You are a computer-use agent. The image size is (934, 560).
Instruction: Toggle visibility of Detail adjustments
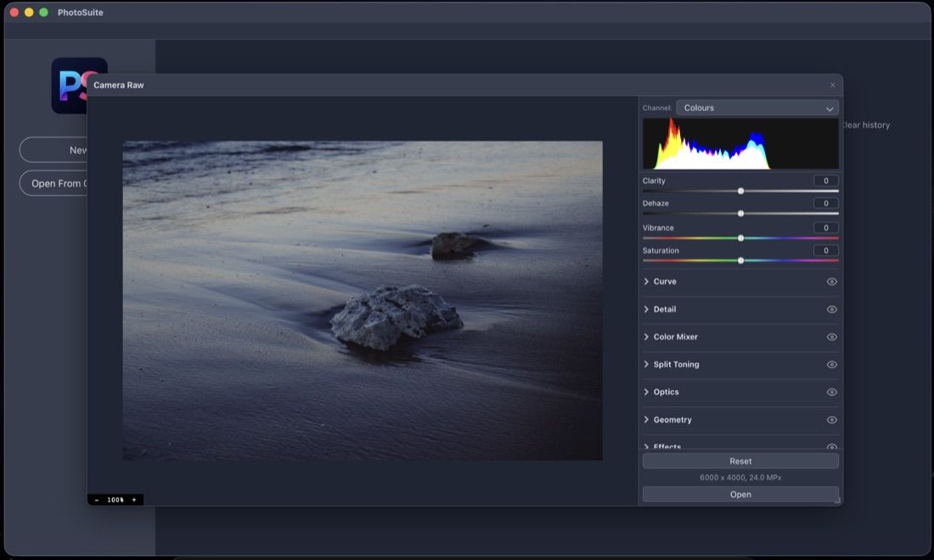point(831,310)
